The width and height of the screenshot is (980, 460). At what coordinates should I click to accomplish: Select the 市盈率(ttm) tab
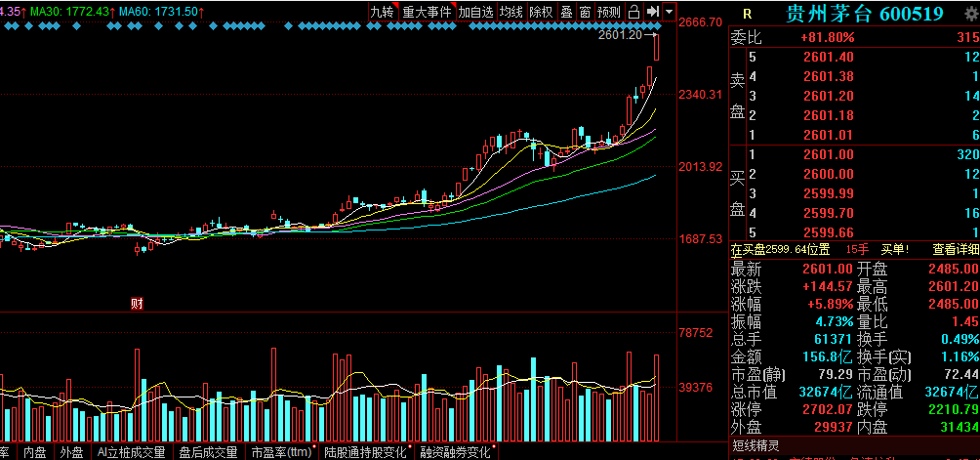(x=282, y=452)
